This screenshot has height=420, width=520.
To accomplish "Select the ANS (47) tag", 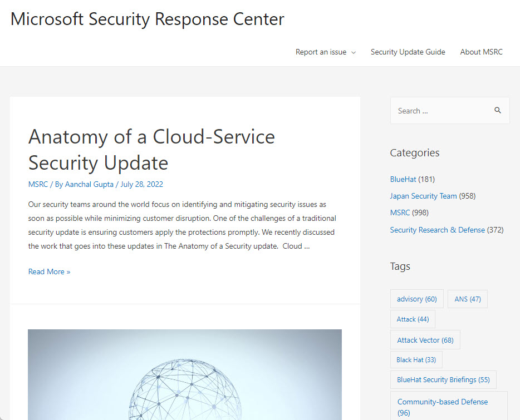I will tap(468, 299).
